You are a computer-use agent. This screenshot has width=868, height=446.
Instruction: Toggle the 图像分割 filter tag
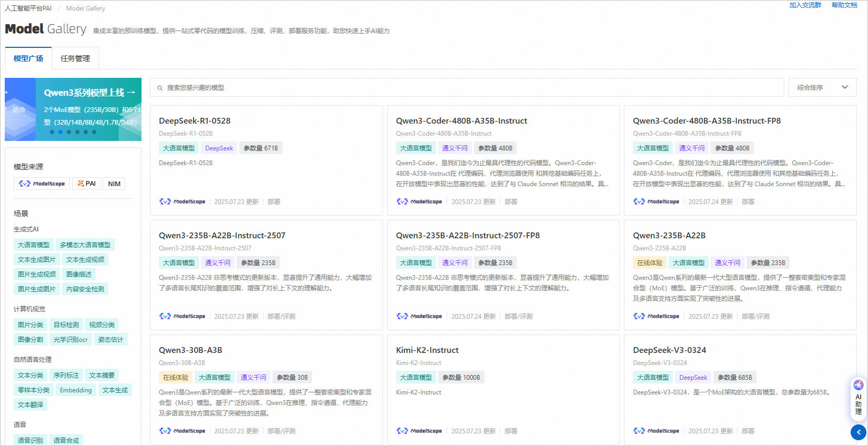[31, 339]
